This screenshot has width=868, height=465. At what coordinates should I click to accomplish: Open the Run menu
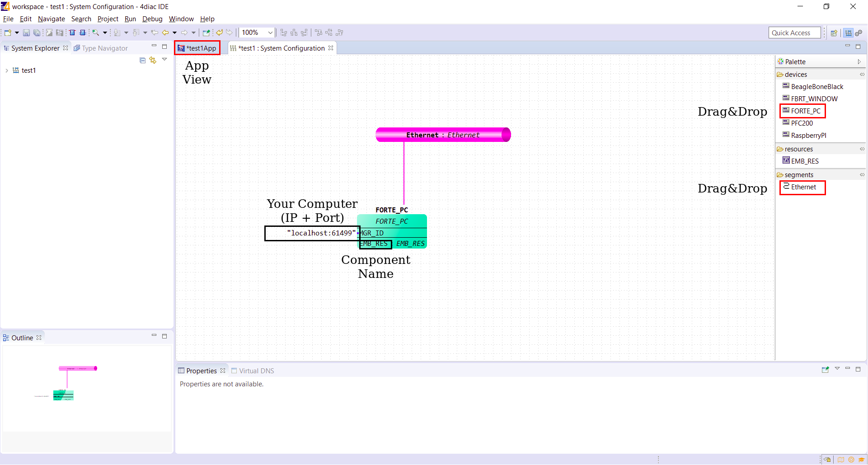click(130, 19)
